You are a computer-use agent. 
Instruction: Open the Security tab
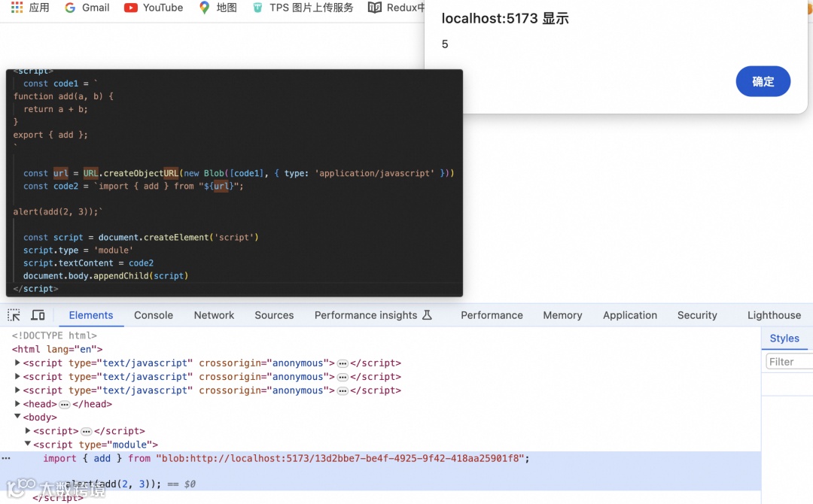coord(697,315)
